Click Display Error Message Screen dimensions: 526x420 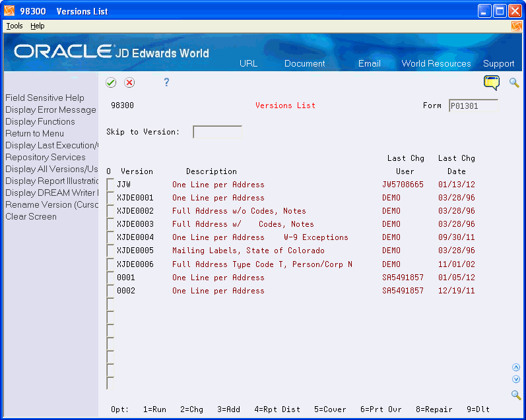[51, 109]
